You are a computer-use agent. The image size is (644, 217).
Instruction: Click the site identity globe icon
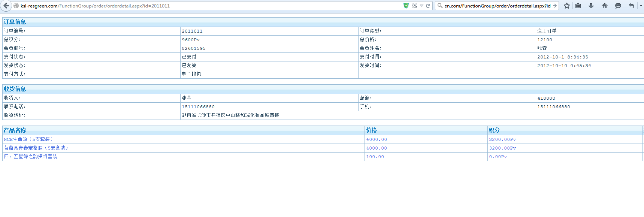(16, 6)
